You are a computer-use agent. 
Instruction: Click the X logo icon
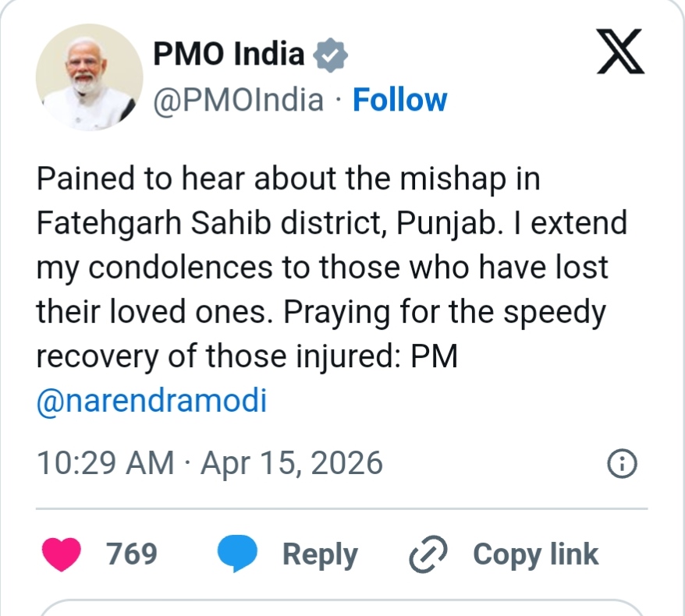click(x=620, y=52)
